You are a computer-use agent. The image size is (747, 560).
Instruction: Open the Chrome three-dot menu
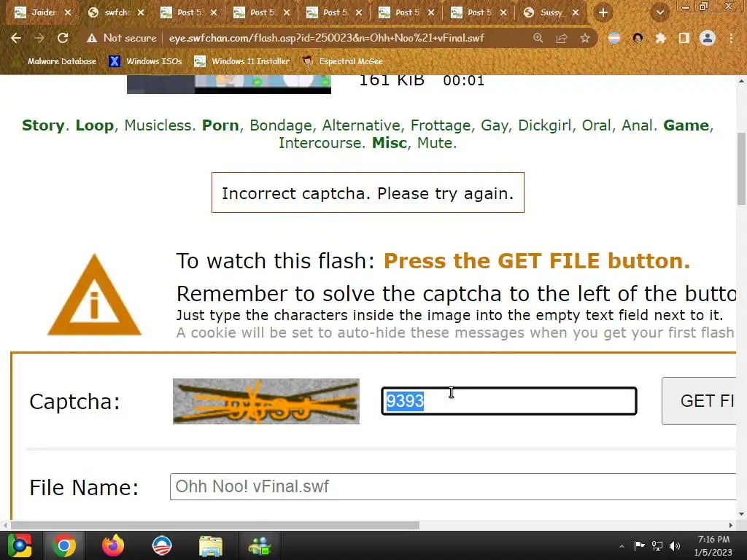coord(731,38)
